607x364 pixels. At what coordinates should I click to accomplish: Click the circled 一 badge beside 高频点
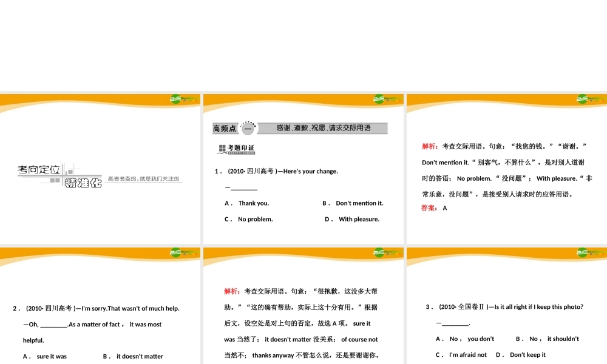point(248,128)
